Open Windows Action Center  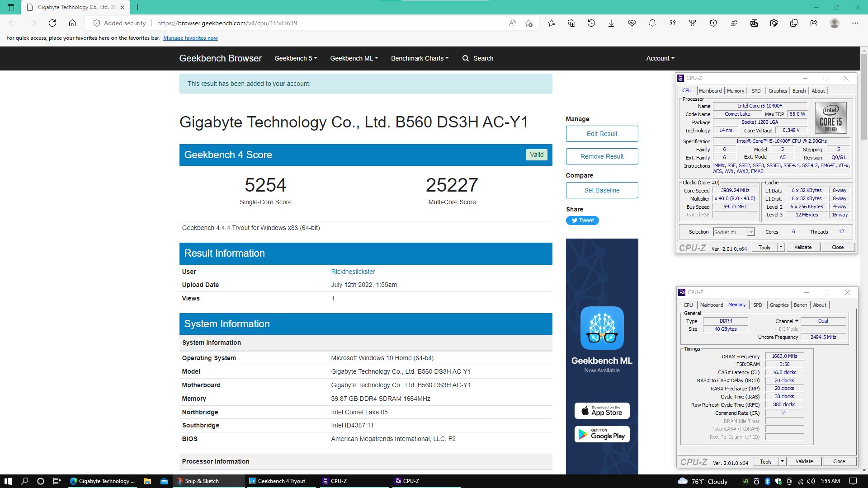[853, 481]
